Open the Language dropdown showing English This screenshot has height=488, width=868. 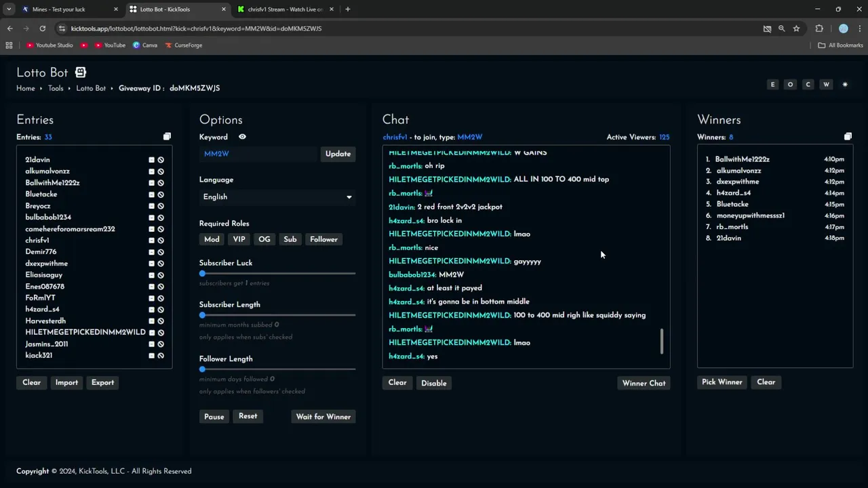click(277, 197)
